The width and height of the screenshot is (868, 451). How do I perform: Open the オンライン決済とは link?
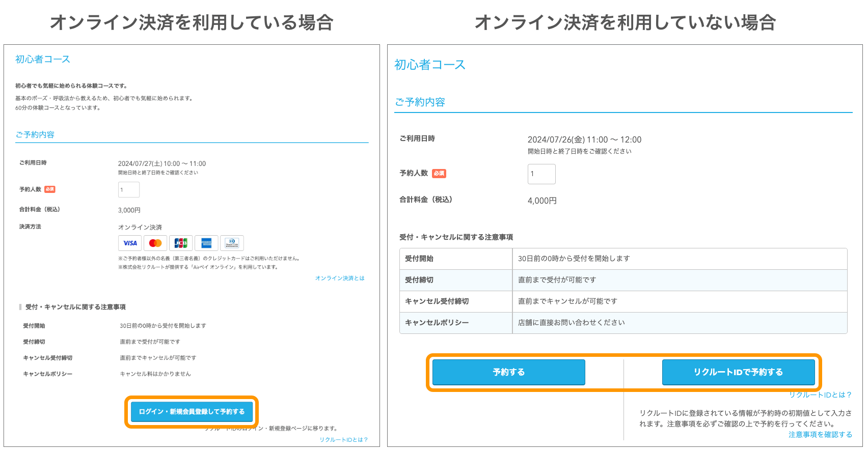pos(340,278)
